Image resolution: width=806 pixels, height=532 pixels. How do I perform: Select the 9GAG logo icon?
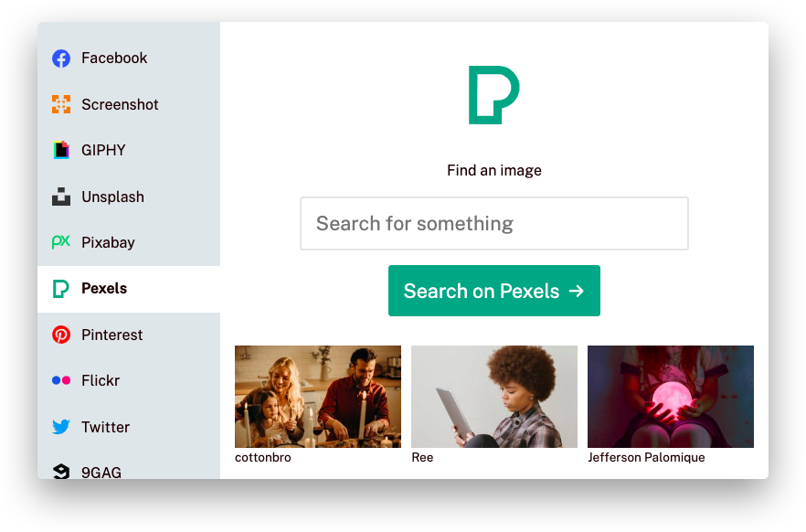(x=61, y=472)
